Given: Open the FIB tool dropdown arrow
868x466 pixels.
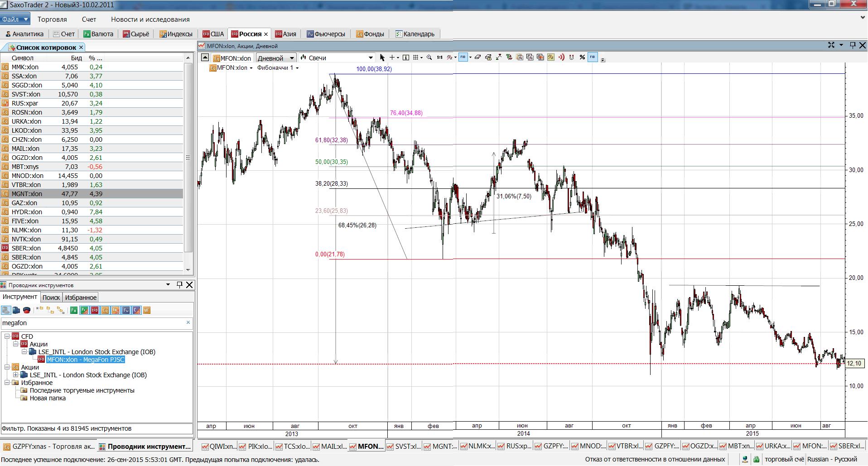Looking at the screenshot, I should point(470,58).
